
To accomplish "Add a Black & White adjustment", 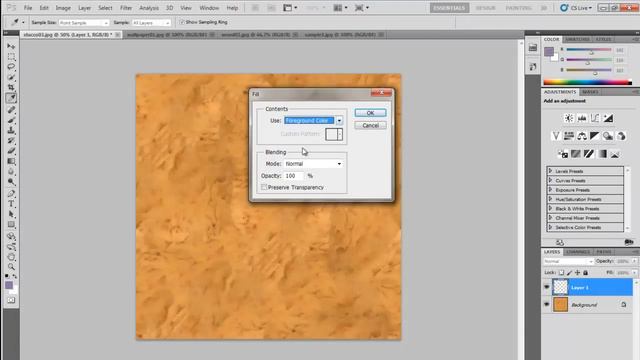I will pos(595,136).
